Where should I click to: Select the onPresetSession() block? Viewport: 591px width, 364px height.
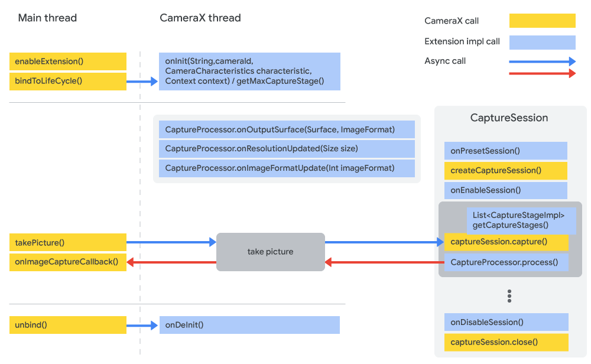click(x=505, y=151)
